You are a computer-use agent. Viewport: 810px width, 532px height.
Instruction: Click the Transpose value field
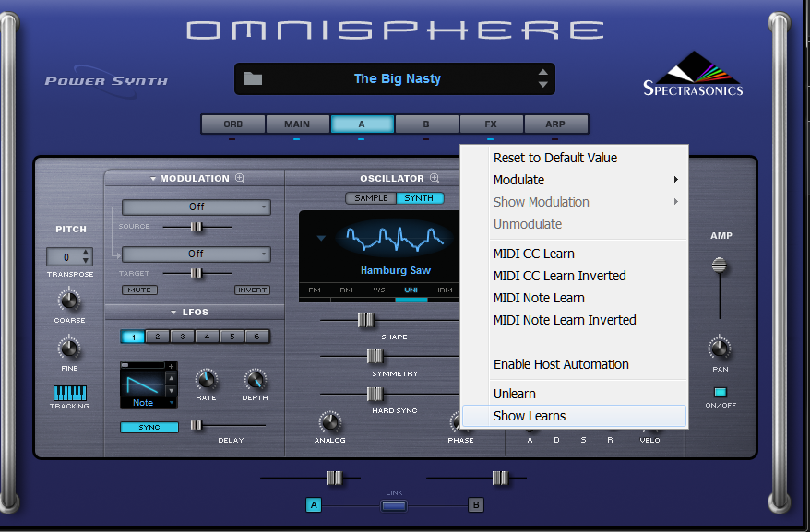[x=65, y=256]
